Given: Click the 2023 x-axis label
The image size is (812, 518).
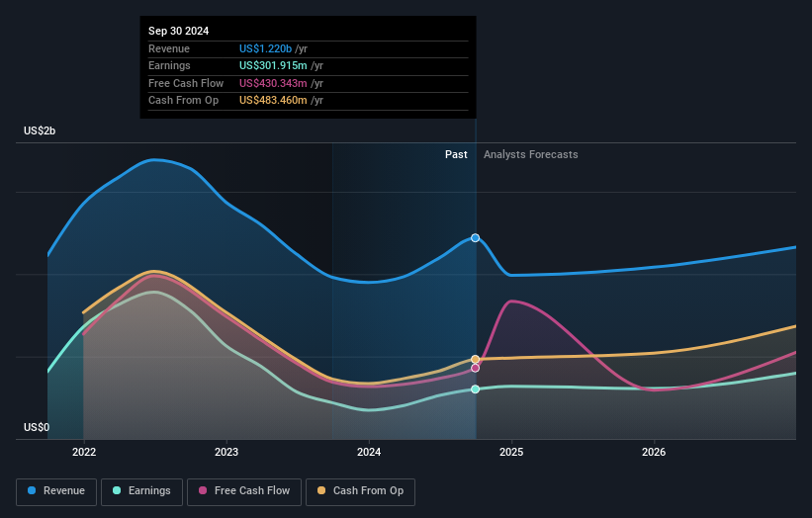Looking at the screenshot, I should pos(226,452).
